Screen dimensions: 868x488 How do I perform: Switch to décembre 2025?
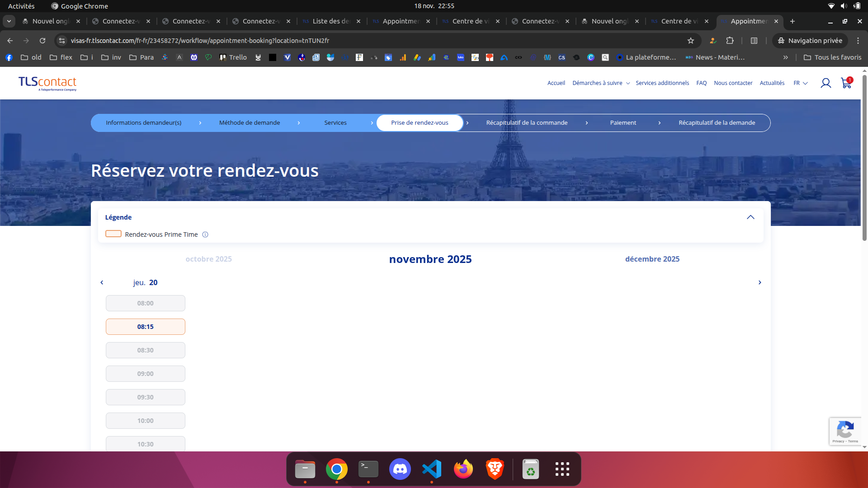[x=652, y=259]
